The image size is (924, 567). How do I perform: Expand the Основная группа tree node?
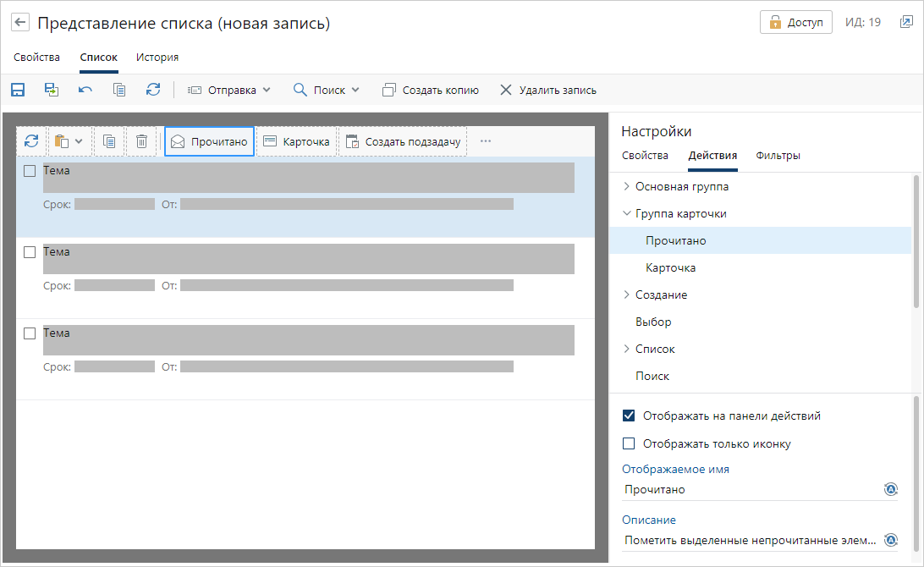tap(626, 186)
